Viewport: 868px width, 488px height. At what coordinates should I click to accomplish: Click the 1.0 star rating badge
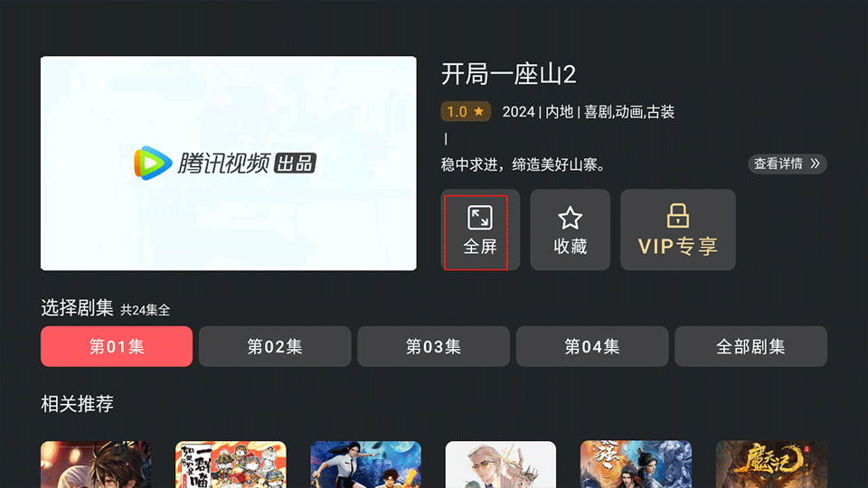coord(466,112)
